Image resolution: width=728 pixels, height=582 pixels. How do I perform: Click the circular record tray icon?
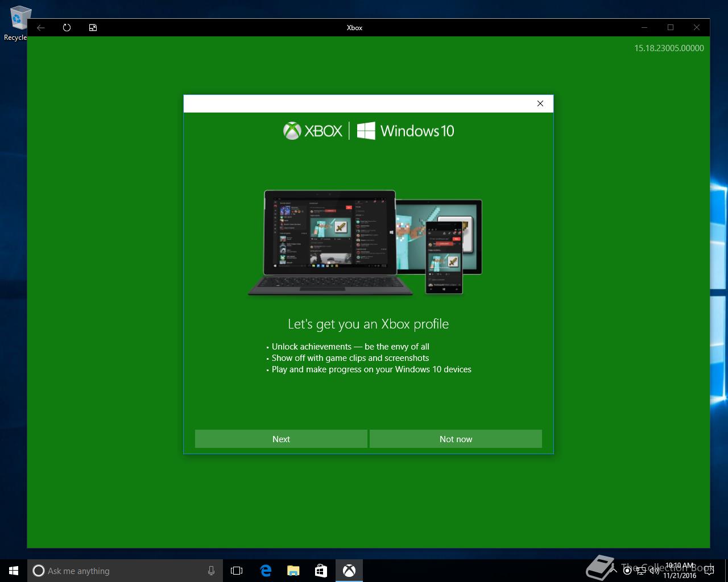(627, 571)
